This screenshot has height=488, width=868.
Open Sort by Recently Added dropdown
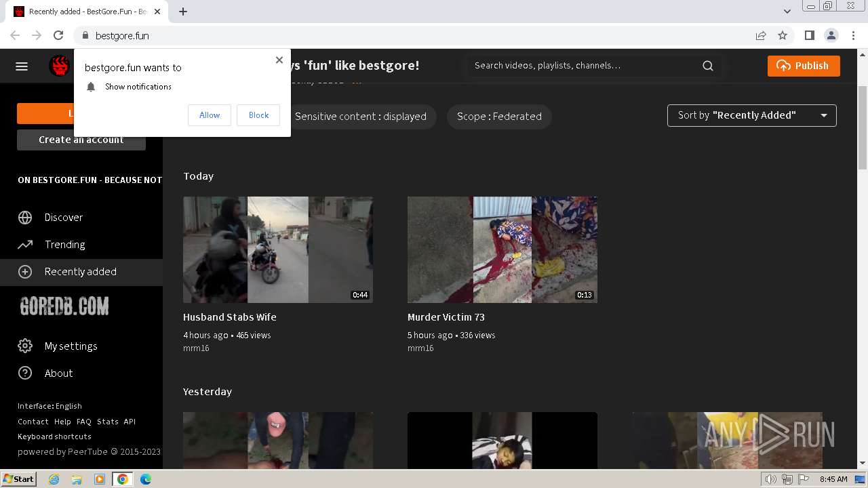coord(752,115)
